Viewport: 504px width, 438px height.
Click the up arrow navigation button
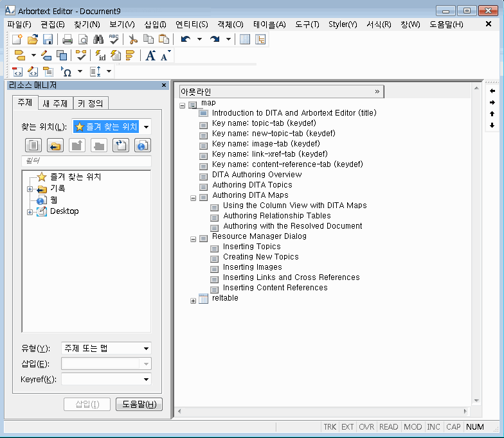click(492, 114)
